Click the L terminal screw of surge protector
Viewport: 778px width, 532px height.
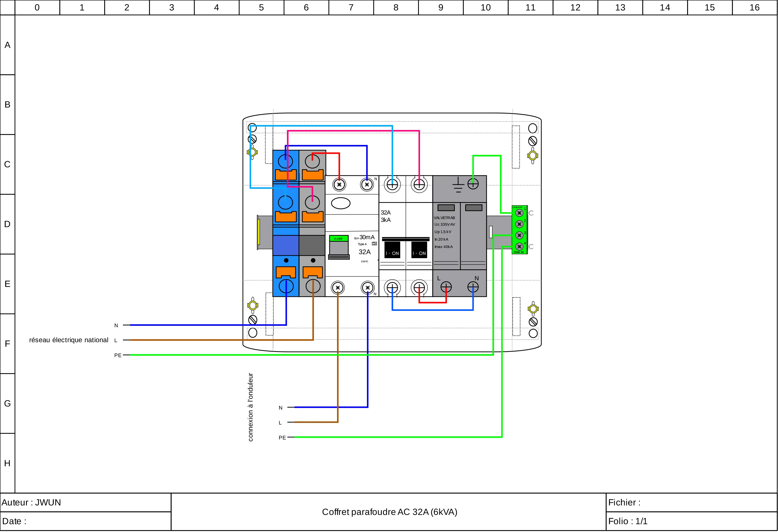446,287
